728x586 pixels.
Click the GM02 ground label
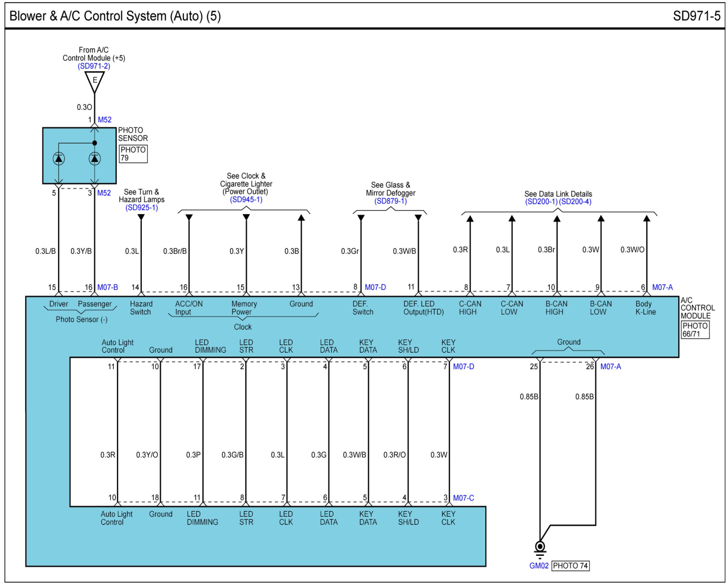pos(539,566)
